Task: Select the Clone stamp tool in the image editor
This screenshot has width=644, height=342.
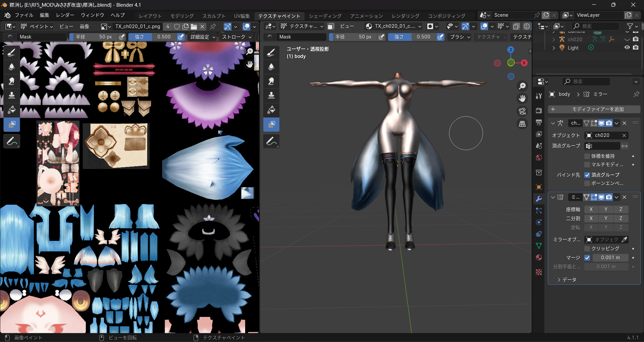Action: click(12, 95)
